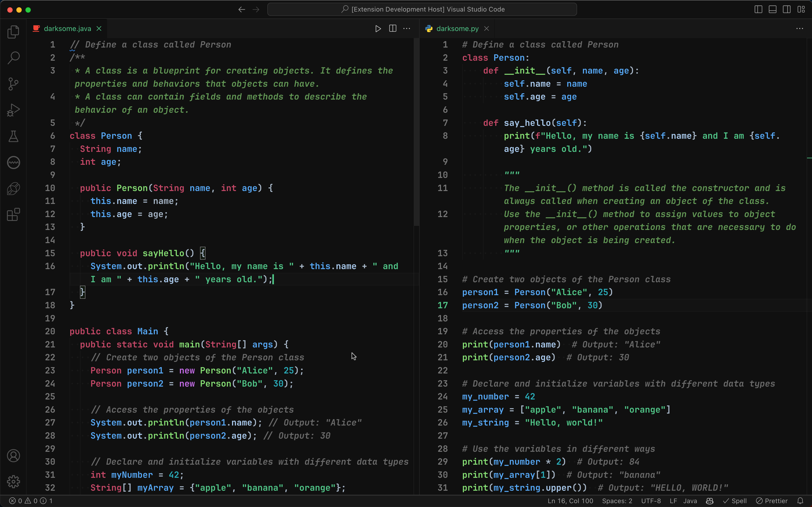Open More Actions for darksome.py editor
Viewport: 812px width, 507px height.
(x=800, y=29)
